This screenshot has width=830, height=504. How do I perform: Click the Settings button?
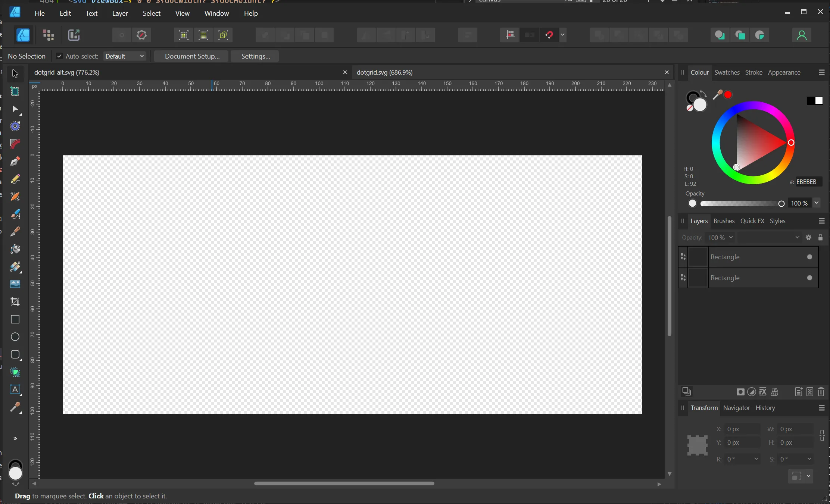click(256, 56)
